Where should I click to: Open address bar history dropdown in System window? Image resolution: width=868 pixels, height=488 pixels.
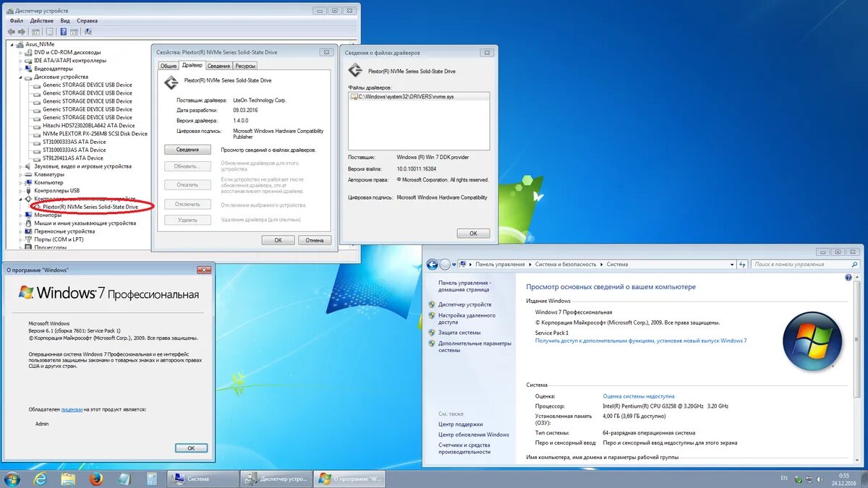[731, 265]
